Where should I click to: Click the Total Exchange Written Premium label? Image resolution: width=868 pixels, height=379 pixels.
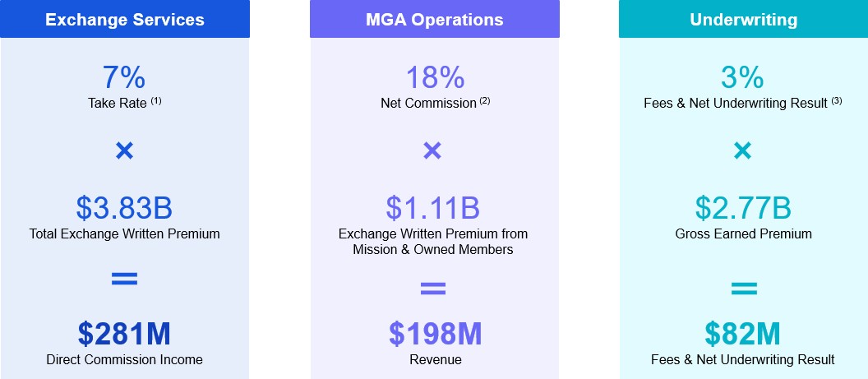124,233
